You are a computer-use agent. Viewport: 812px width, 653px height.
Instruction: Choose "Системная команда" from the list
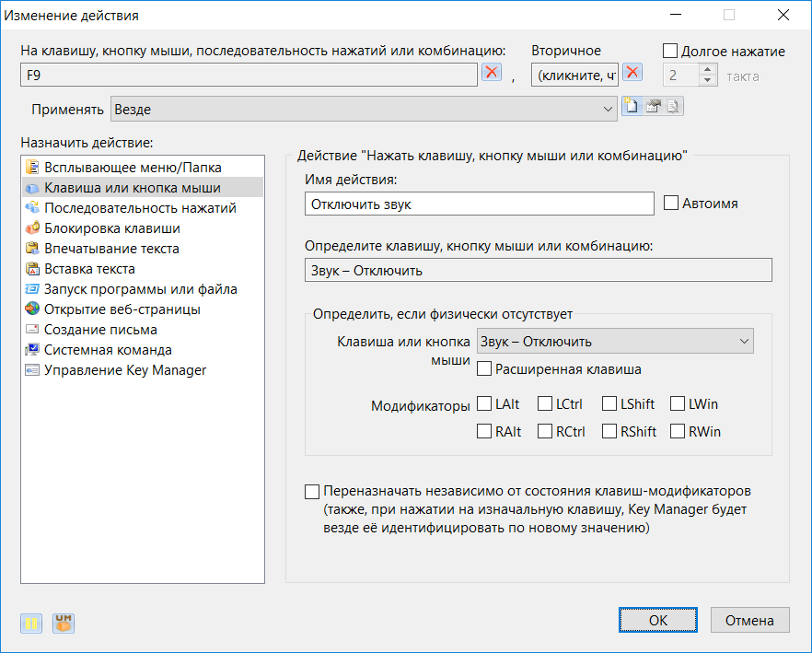pos(108,350)
